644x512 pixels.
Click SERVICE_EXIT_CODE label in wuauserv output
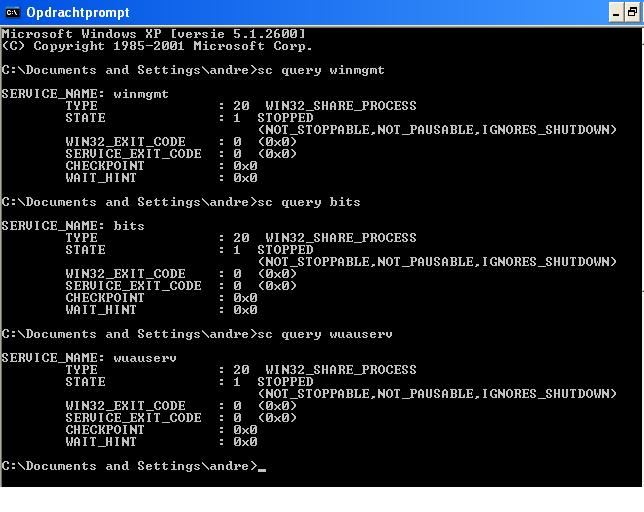(x=133, y=418)
